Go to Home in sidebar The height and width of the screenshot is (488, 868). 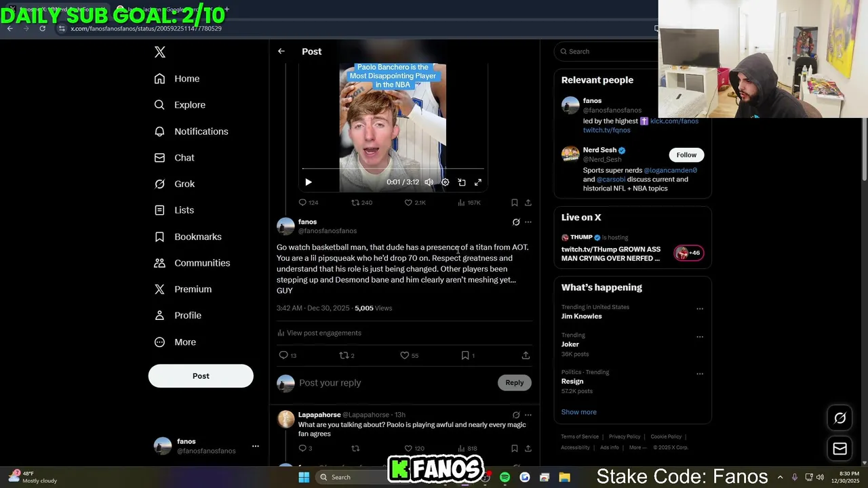click(x=177, y=79)
